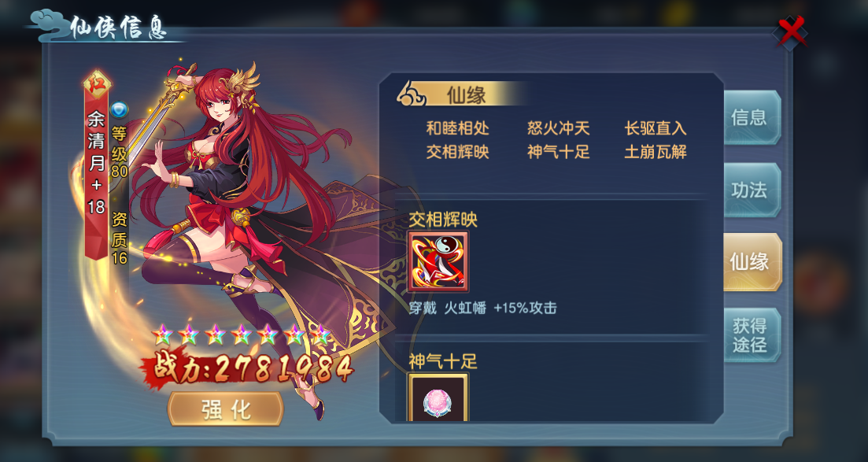Viewport: 868px width, 462px height.
Task: Switch to the 信息 tab
Action: point(752,117)
